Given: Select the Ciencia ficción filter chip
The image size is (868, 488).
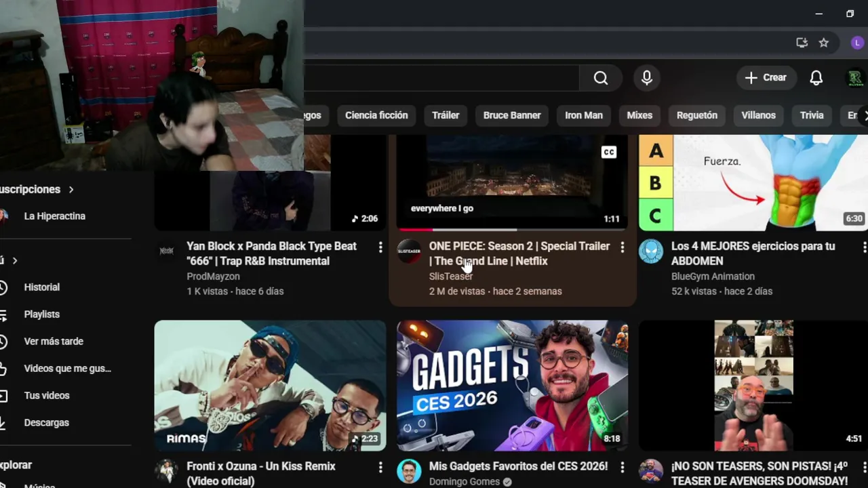Looking at the screenshot, I should point(376,115).
